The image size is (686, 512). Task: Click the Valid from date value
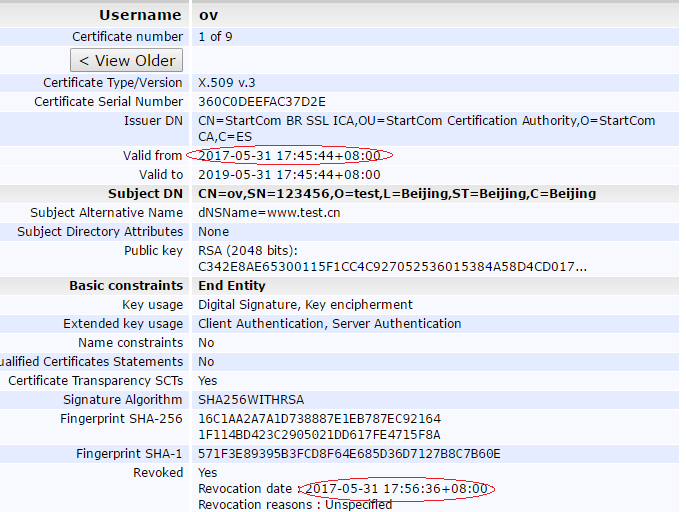point(289,156)
